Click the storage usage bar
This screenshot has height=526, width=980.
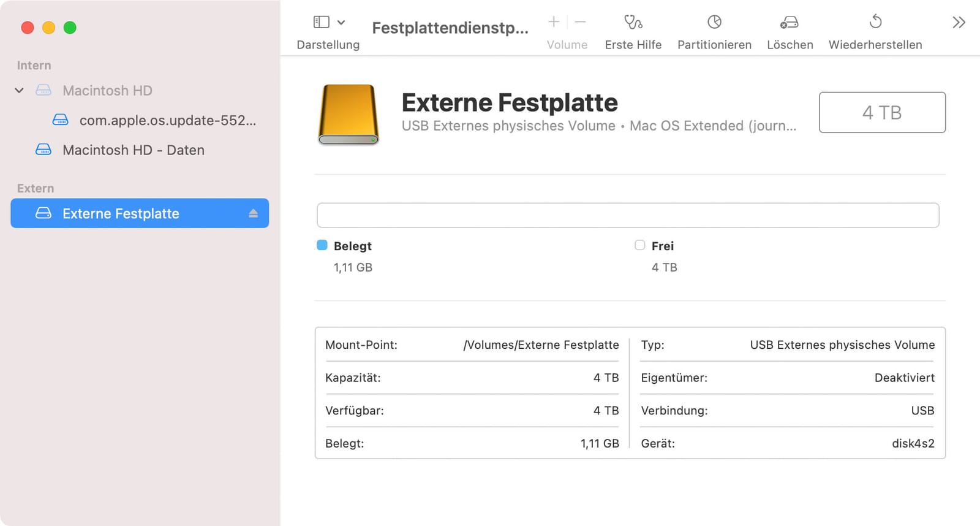628,215
